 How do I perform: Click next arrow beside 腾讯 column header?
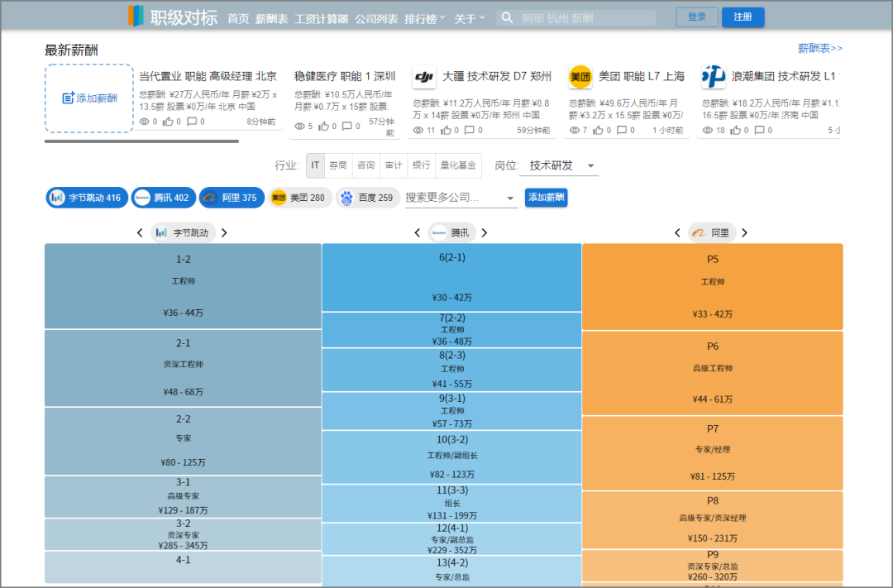[485, 232]
